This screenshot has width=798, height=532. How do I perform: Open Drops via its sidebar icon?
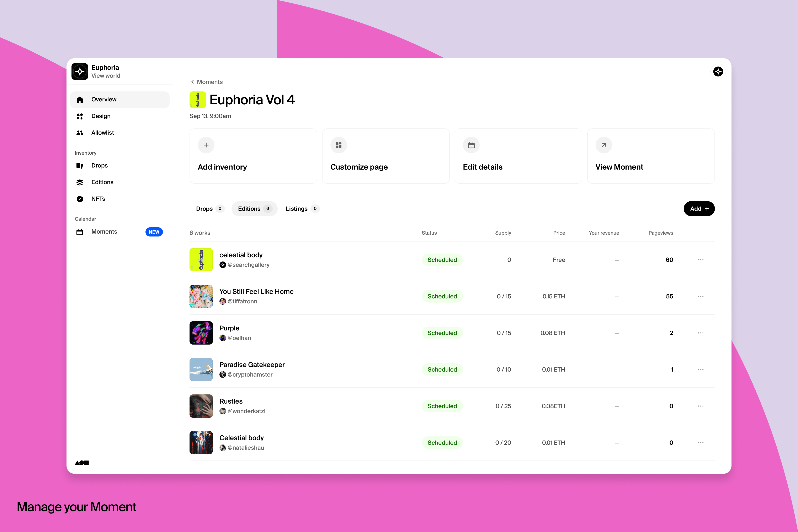pos(80,166)
